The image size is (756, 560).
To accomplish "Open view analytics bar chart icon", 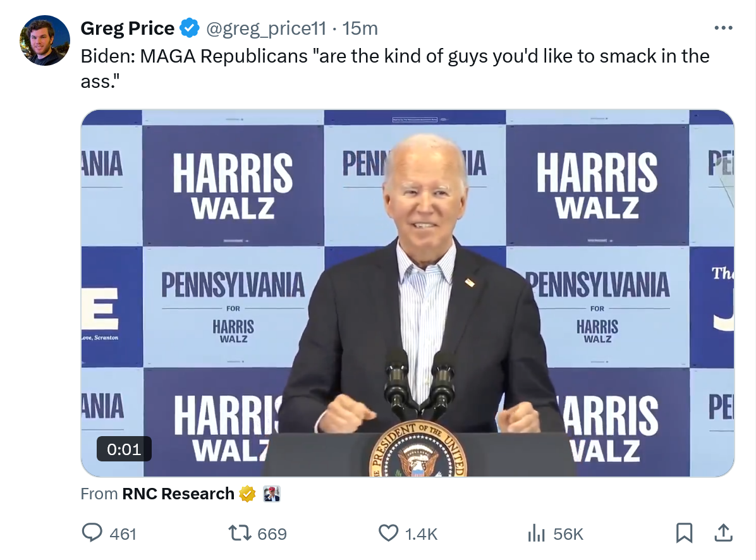I will pyautogui.click(x=536, y=533).
